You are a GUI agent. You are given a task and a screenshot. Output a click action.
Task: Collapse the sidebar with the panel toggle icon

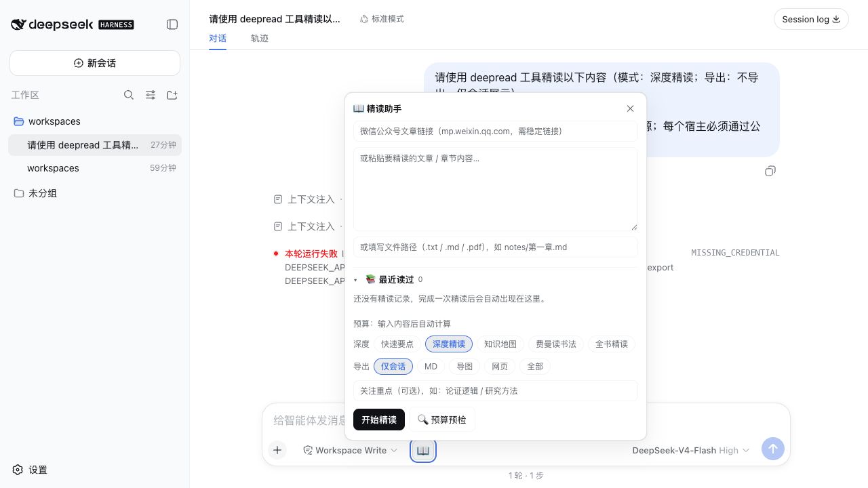pos(172,24)
